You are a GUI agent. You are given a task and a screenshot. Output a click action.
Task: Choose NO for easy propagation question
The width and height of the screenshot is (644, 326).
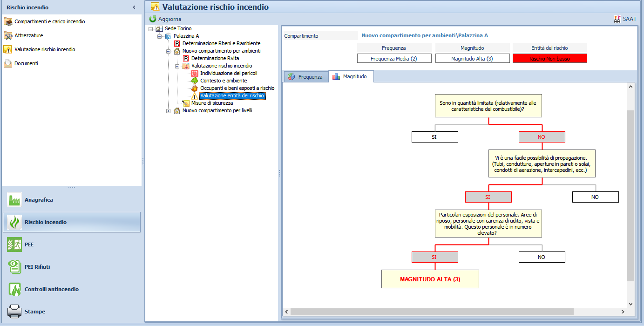point(595,197)
